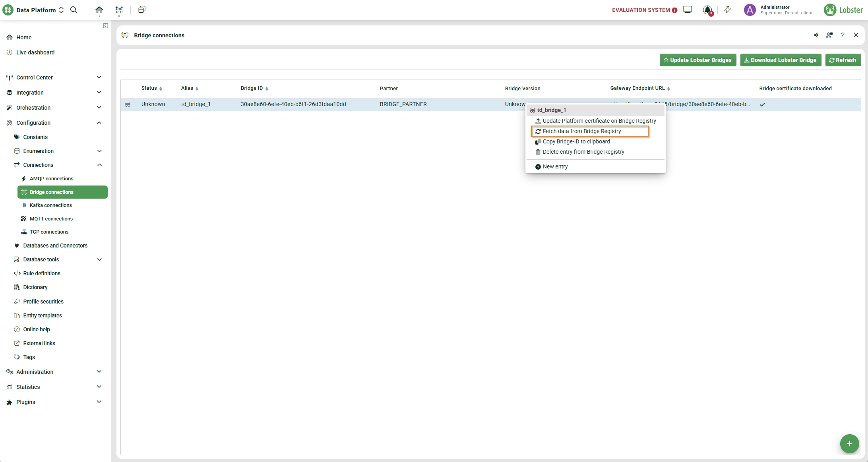This screenshot has width=868, height=462.
Task: Open the Data Platform switcher dropdown
Action: click(x=39, y=10)
